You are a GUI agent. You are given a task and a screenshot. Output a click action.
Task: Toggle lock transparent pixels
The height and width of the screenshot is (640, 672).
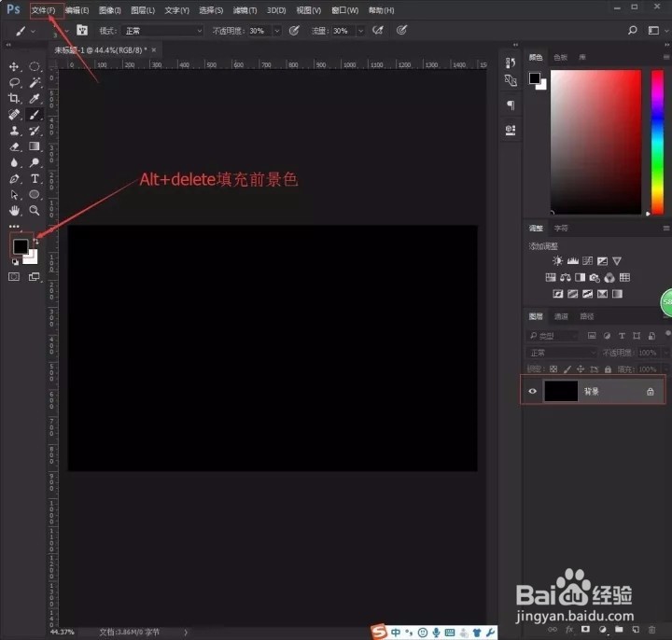point(553,369)
